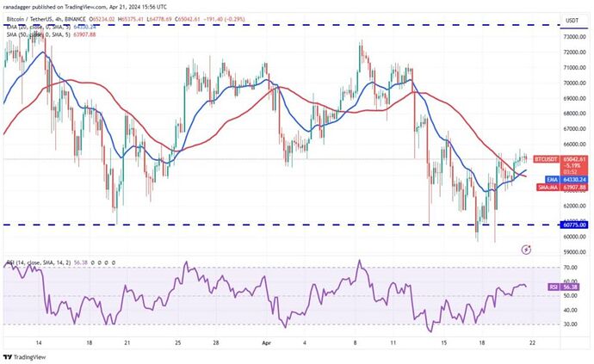
Task: Click the 70.00 RSI axis label
Action: click(x=571, y=268)
